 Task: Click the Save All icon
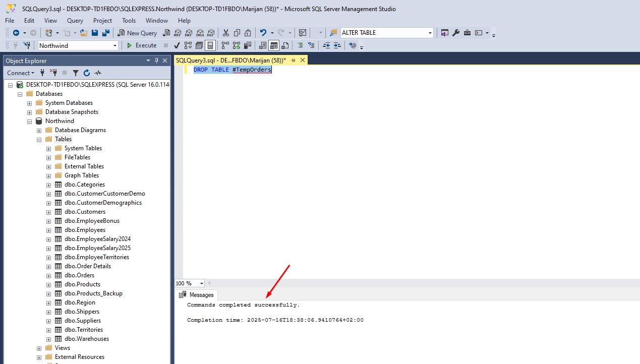(105, 33)
